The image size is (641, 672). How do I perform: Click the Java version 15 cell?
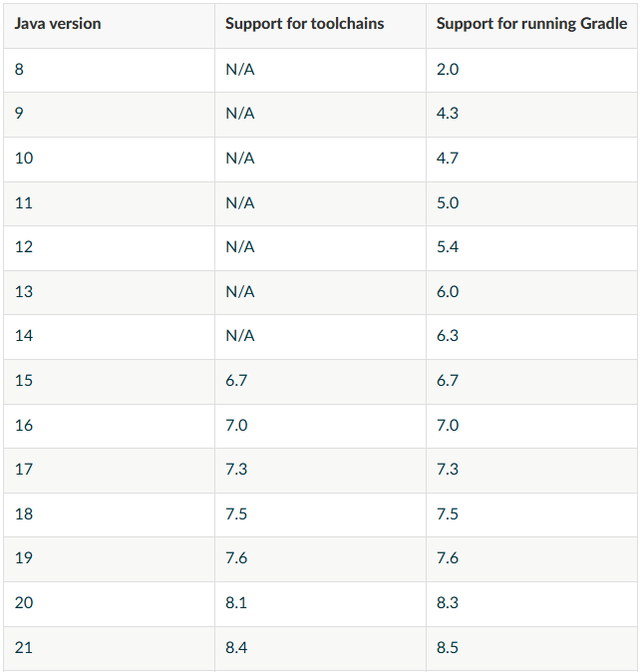[x=24, y=381]
